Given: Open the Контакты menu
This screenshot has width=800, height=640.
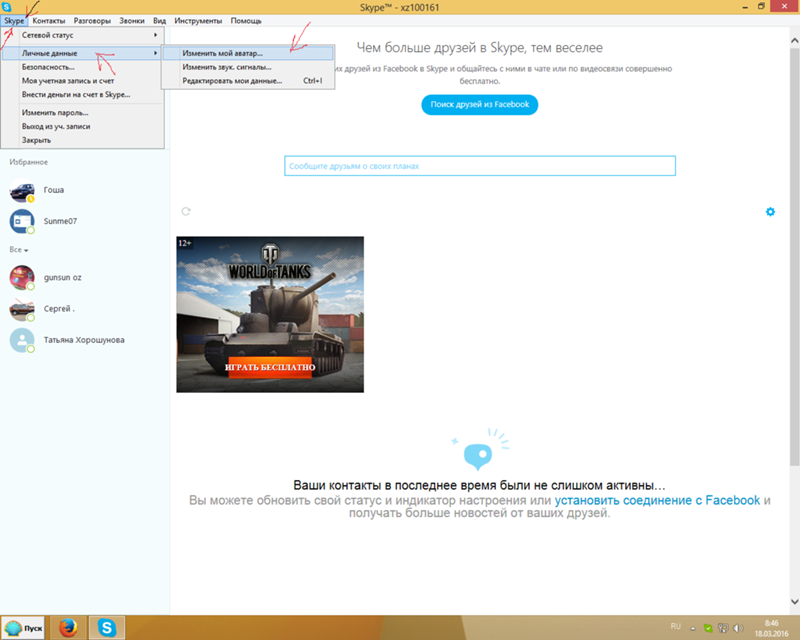Looking at the screenshot, I should (48, 21).
